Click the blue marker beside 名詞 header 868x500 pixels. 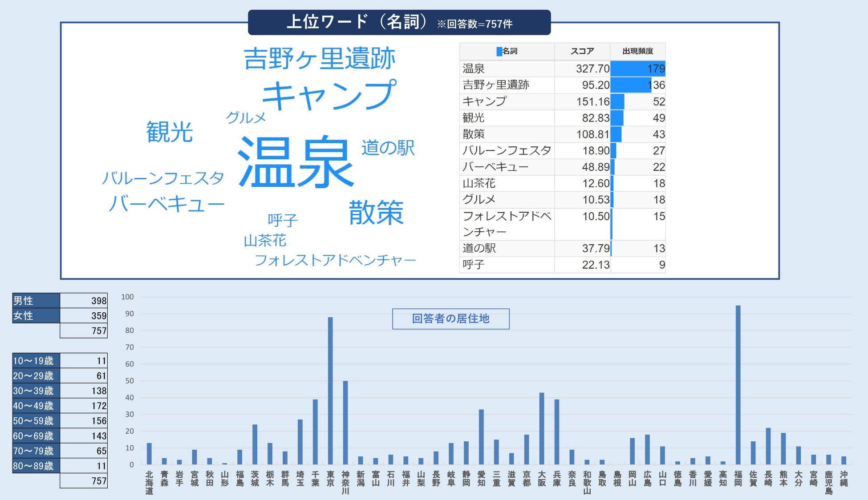point(499,52)
